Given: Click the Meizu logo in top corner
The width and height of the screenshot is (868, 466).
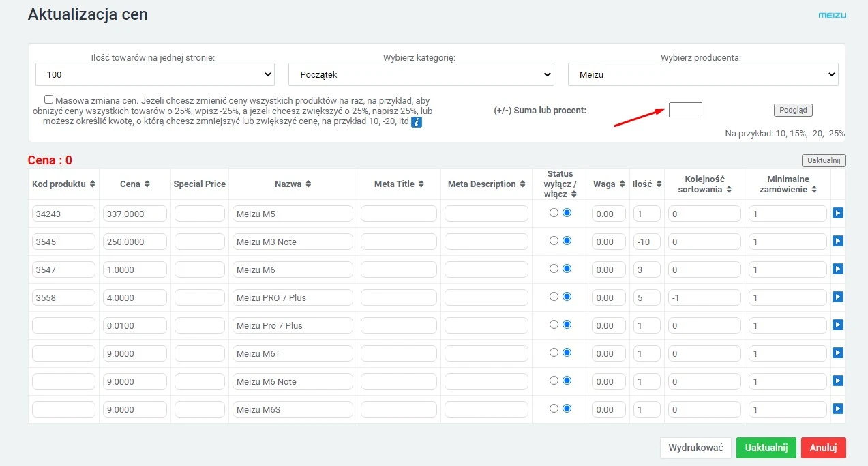Looking at the screenshot, I should 832,15.
